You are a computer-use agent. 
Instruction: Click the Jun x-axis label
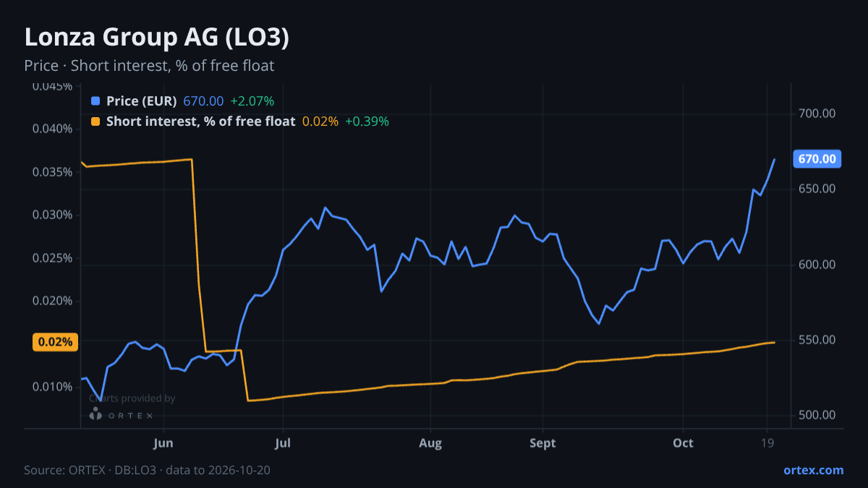(164, 442)
